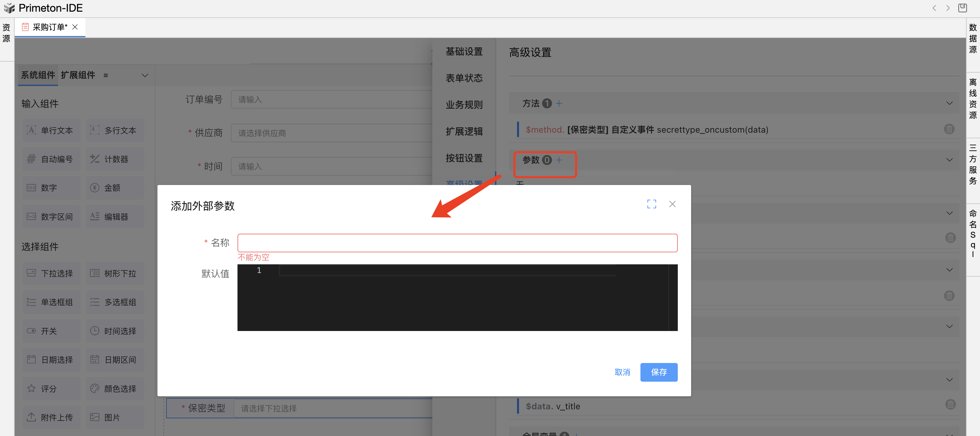Click the fullscreen icon in the dialog
The width and height of the screenshot is (980, 436).
[x=651, y=204]
